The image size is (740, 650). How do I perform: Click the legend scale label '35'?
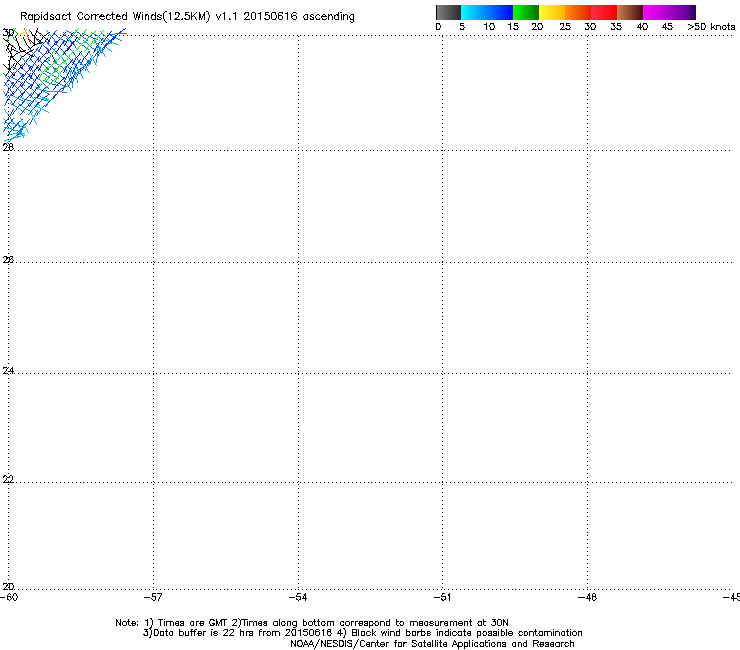point(616,27)
